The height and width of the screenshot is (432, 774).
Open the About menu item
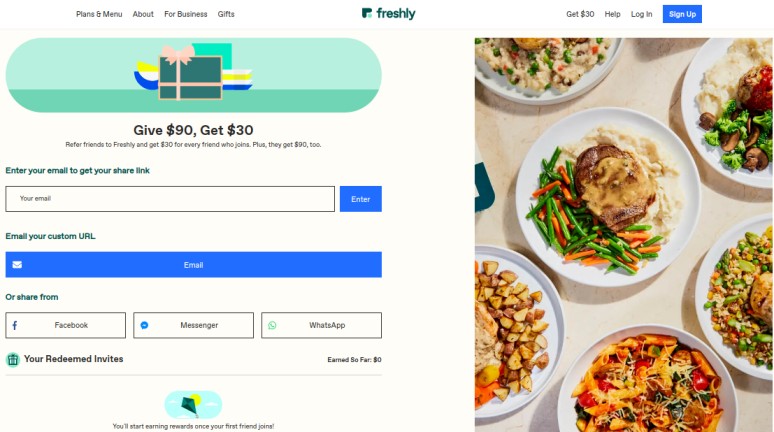pos(143,14)
